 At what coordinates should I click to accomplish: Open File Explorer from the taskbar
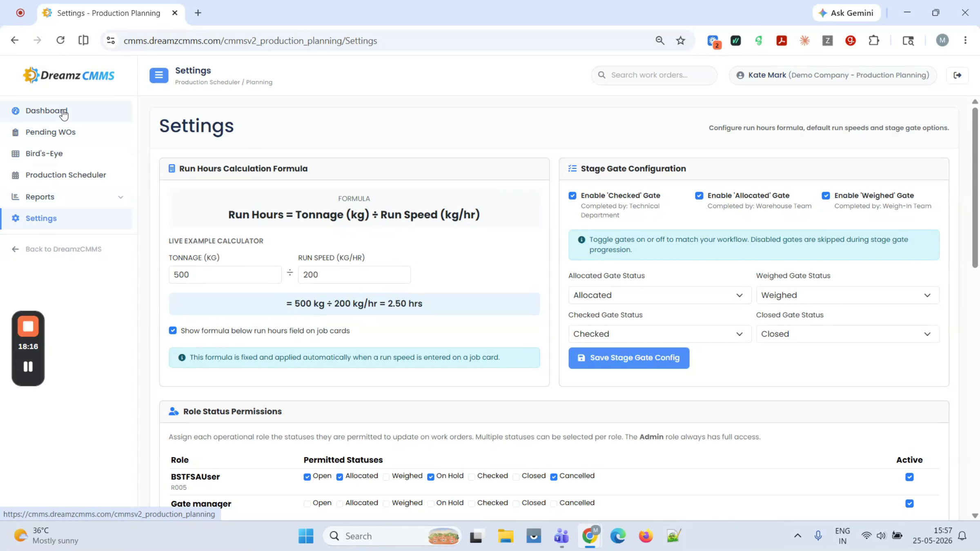[505, 536]
